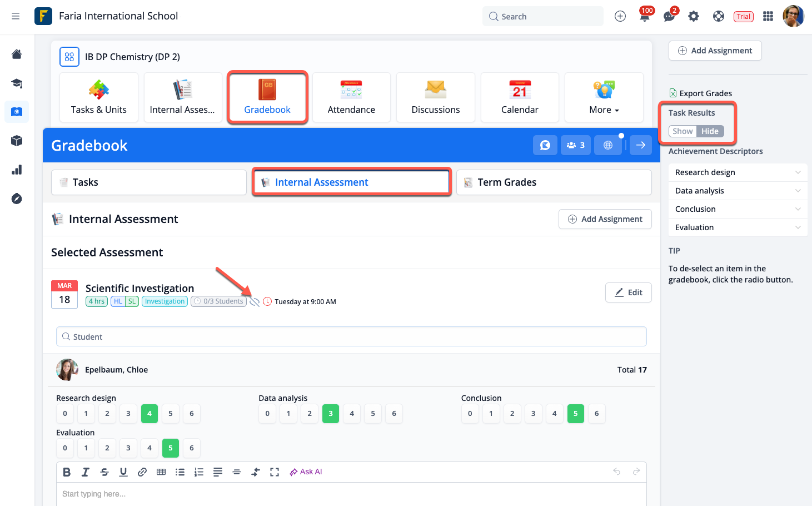Image resolution: width=812 pixels, height=506 pixels.
Task: Click the Edit button for Scientific Investigation
Action: click(x=628, y=292)
